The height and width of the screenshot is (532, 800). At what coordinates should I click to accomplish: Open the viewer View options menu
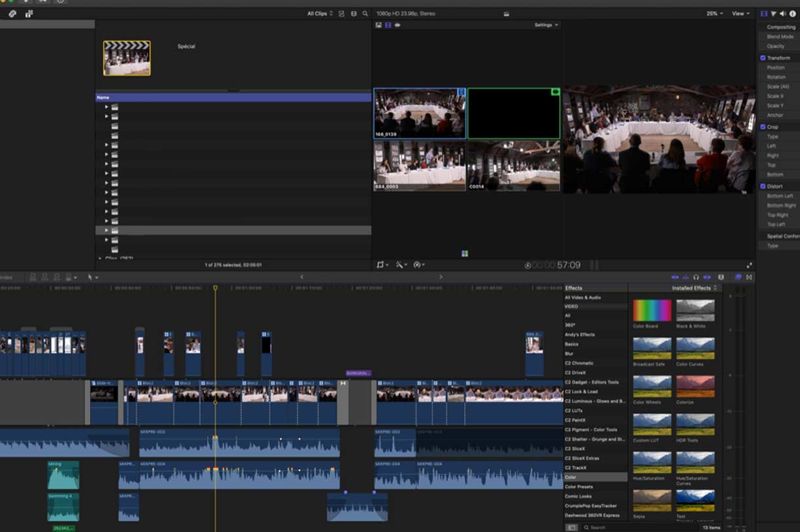click(x=740, y=13)
